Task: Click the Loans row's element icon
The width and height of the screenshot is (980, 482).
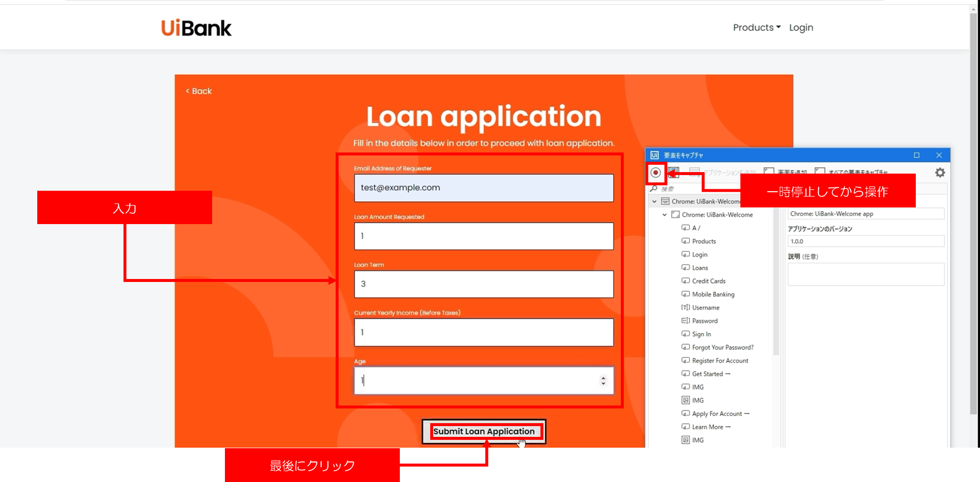Action: click(686, 268)
